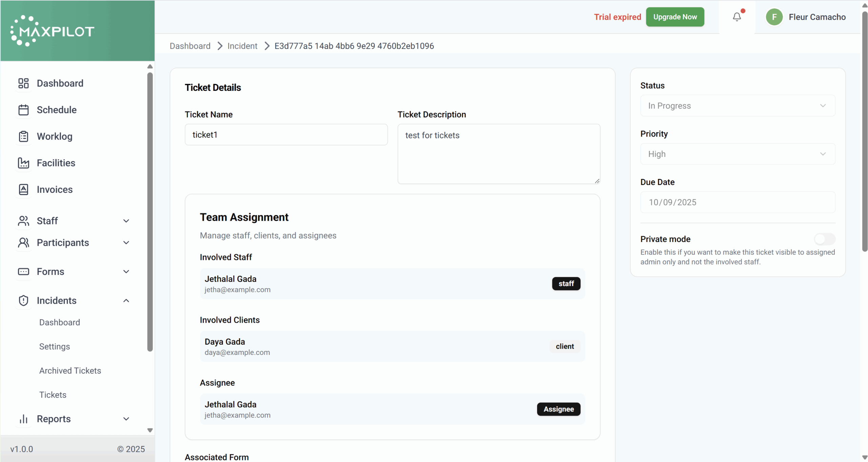Click the Dashboard grid icon in sidebar
The height and width of the screenshot is (462, 868).
coord(23,83)
